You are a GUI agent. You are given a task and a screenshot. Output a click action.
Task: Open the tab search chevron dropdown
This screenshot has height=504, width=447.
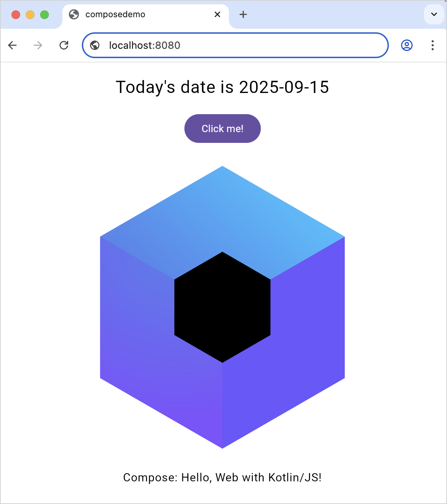434,15
